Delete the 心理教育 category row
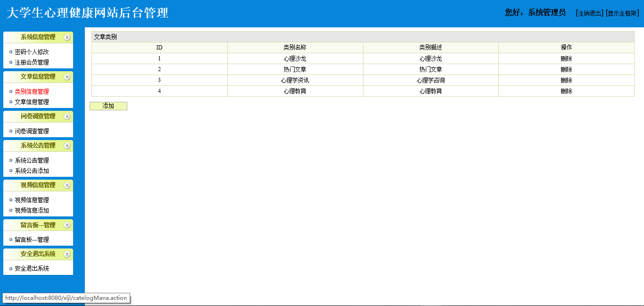 pos(566,91)
